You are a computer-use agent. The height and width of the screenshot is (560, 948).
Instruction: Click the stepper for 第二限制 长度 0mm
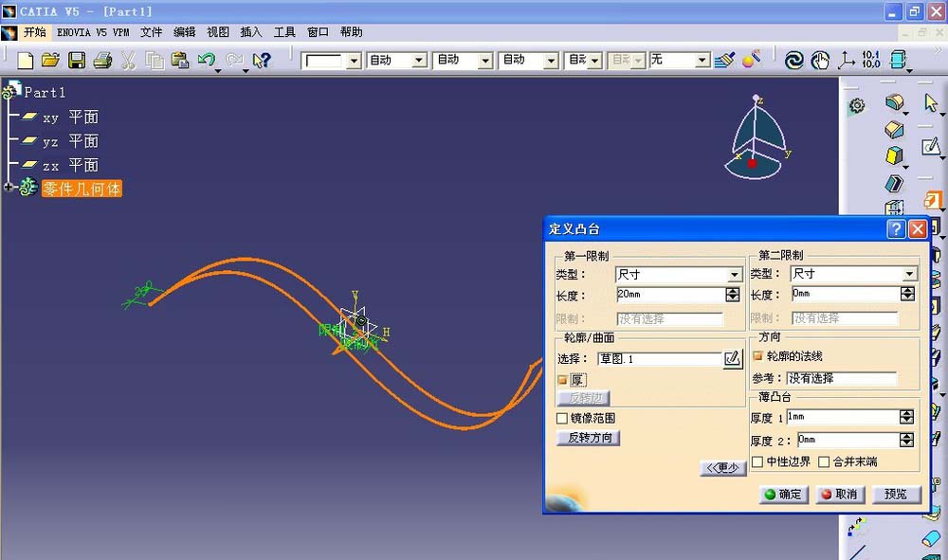907,294
